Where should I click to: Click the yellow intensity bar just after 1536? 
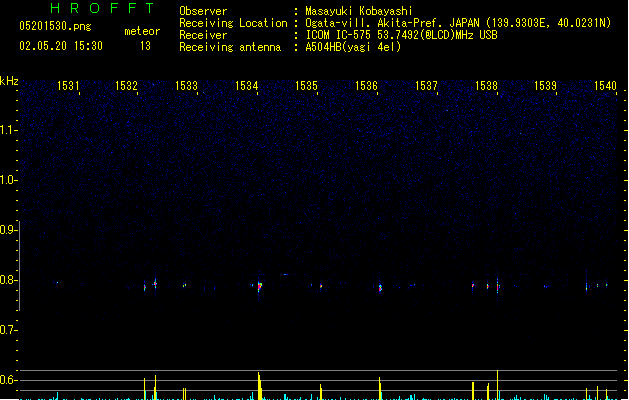[380, 388]
